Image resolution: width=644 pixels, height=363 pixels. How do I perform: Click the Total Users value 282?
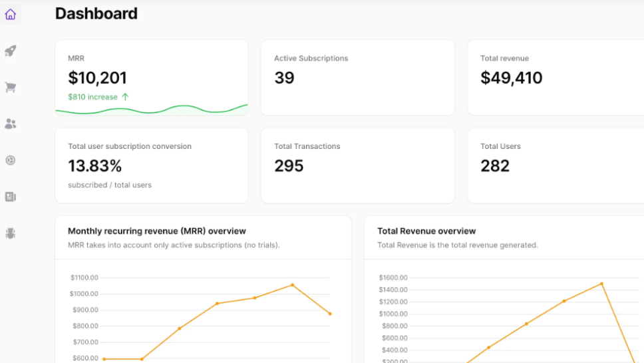click(x=495, y=166)
